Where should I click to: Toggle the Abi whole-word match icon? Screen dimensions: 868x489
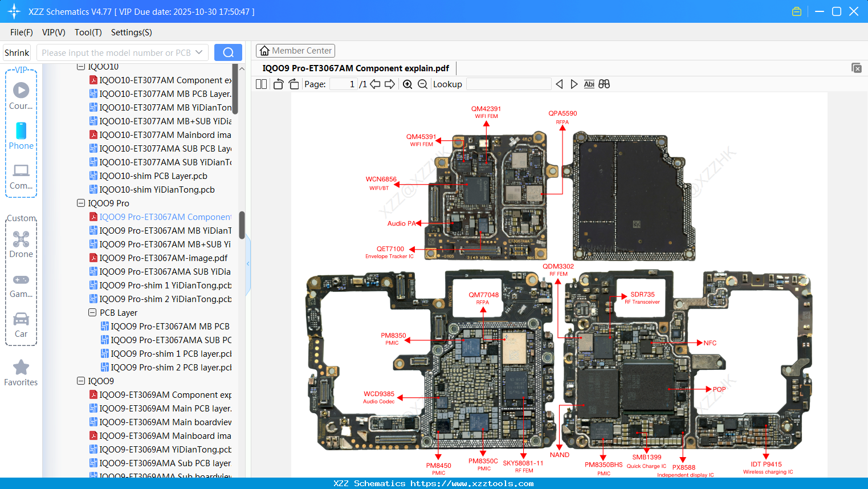tap(589, 84)
